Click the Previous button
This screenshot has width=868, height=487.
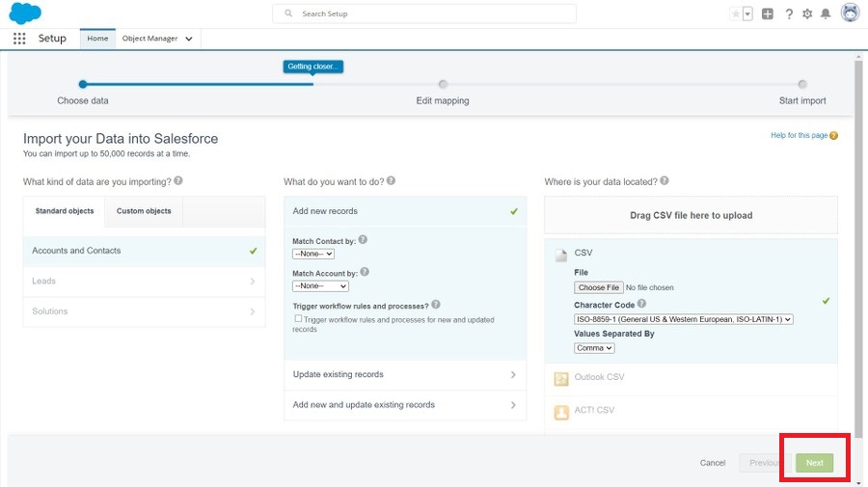pyautogui.click(x=764, y=463)
